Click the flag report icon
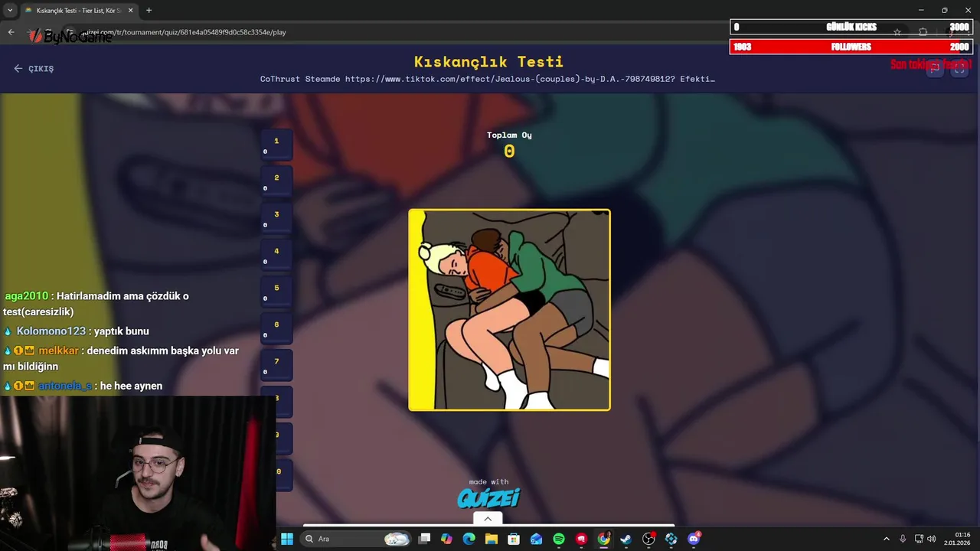The image size is (980, 551). 935,68
